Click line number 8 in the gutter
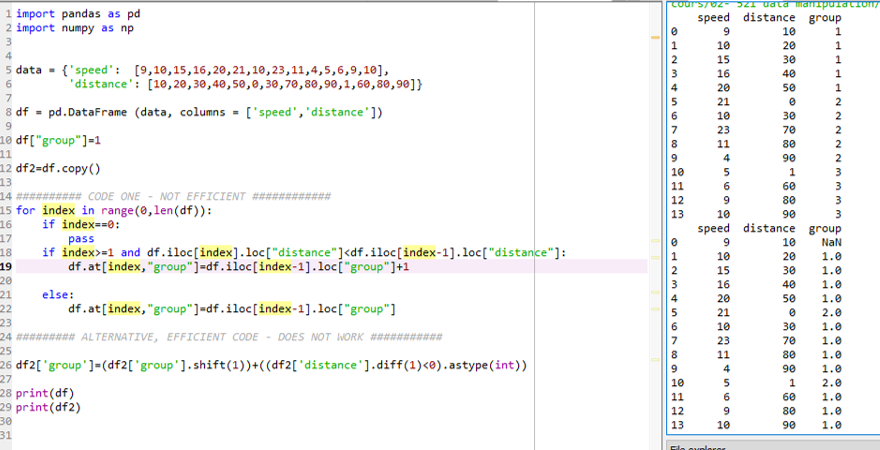 (x=8, y=112)
